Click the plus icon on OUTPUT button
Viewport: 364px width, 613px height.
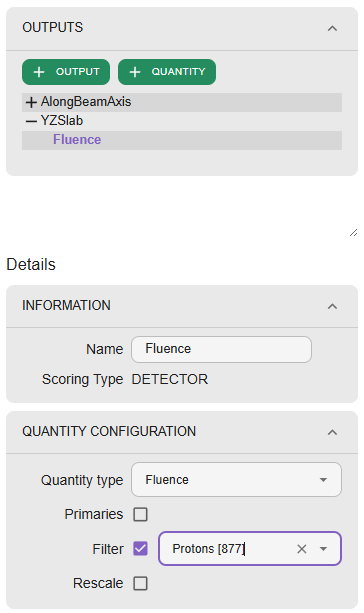click(x=39, y=72)
